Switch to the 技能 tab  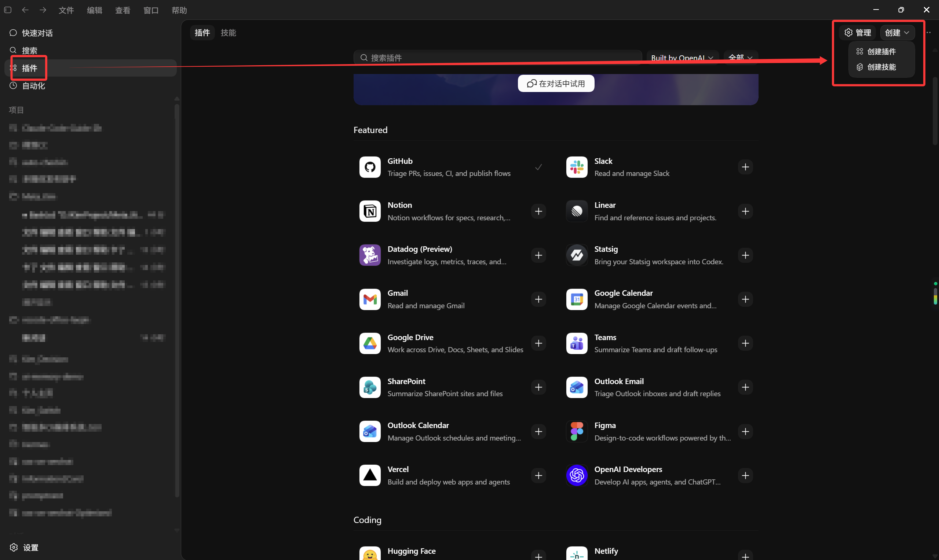(x=229, y=33)
